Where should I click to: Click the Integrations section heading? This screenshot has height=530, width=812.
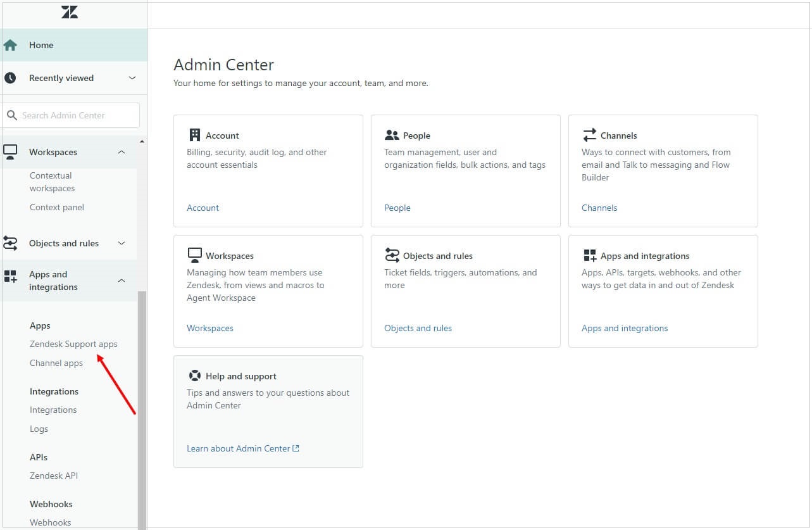pyautogui.click(x=54, y=391)
